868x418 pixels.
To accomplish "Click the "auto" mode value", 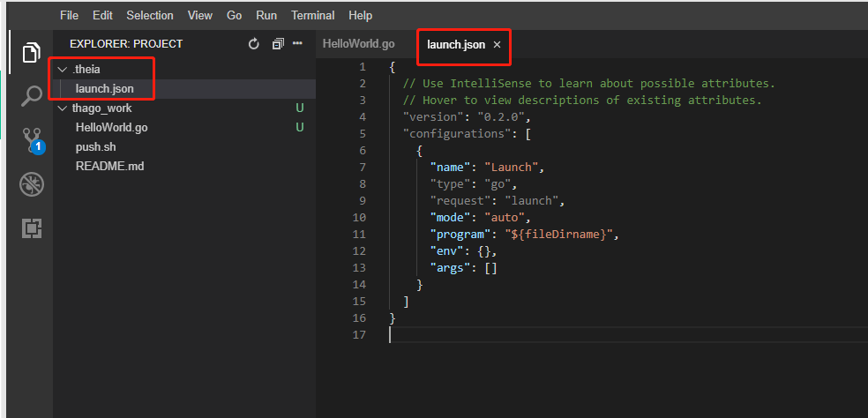I will (x=505, y=218).
